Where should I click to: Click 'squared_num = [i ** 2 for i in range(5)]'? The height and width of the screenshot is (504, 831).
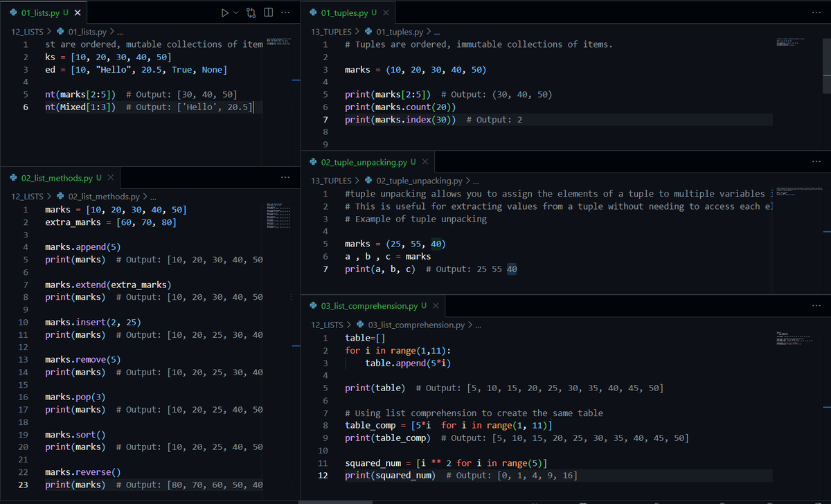pos(447,463)
